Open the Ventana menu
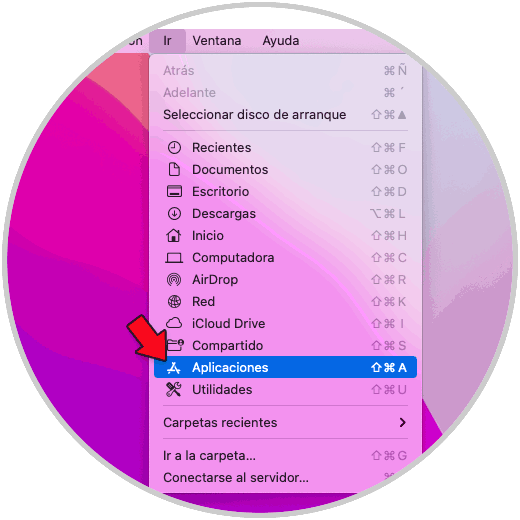The width and height of the screenshot is (520, 520). [217, 41]
